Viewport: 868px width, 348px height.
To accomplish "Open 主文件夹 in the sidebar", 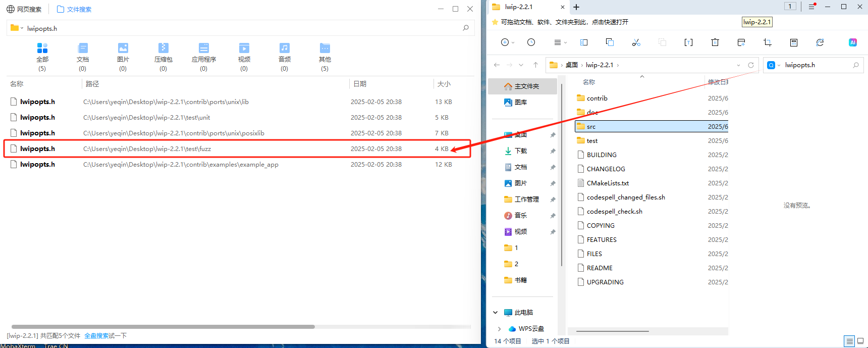I will pyautogui.click(x=523, y=86).
